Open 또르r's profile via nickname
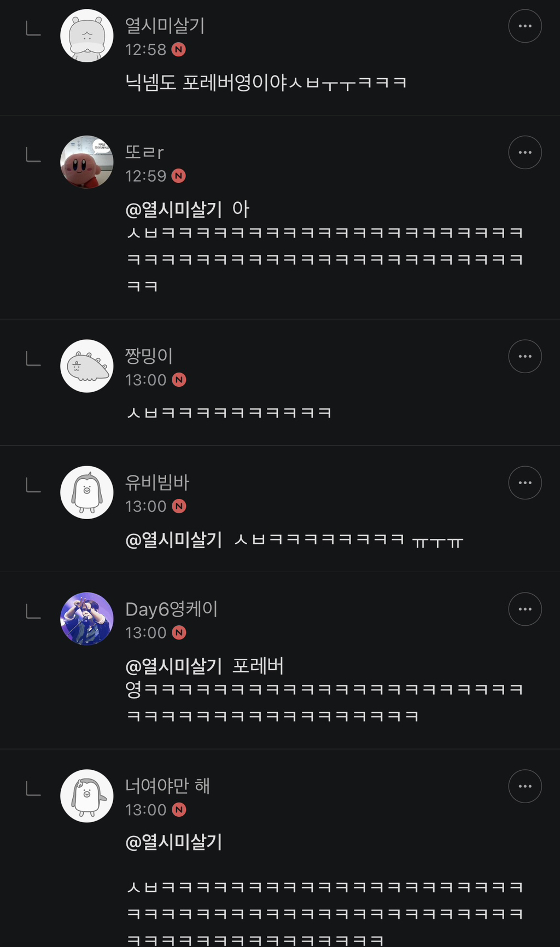 click(144, 152)
